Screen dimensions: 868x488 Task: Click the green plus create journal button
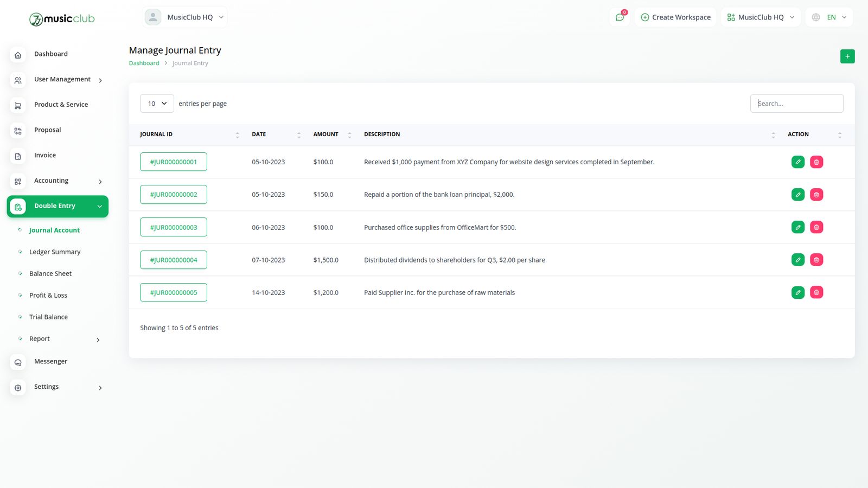(847, 56)
